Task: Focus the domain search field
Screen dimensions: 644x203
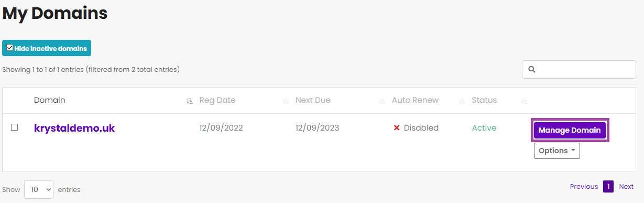Action: pos(578,69)
